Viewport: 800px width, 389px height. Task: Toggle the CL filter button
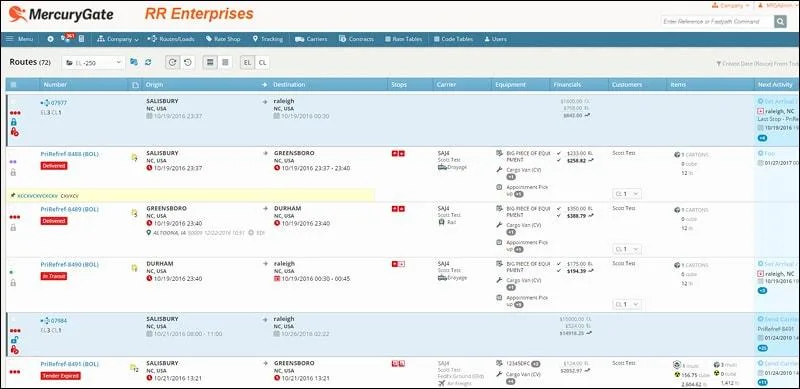pyautogui.click(x=262, y=62)
